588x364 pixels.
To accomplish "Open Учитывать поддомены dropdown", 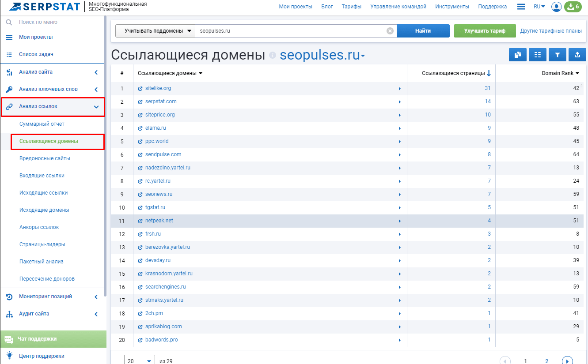I will click(x=155, y=31).
